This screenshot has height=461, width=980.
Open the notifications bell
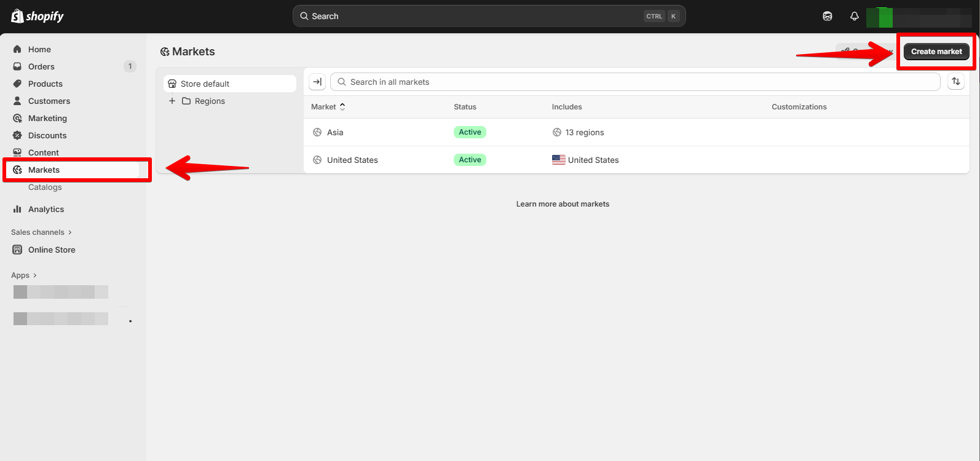pyautogui.click(x=855, y=17)
